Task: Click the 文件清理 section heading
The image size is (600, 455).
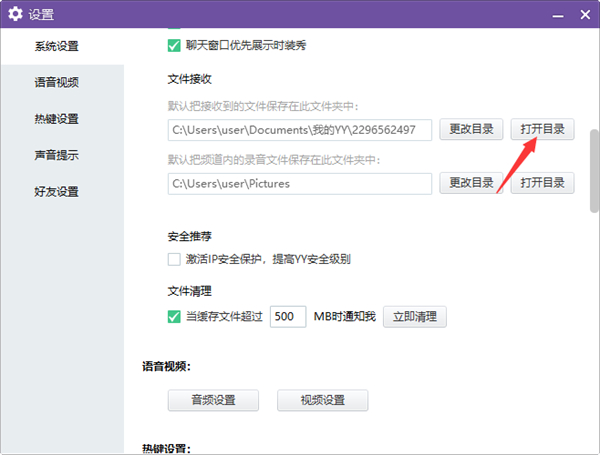Action: (x=189, y=291)
